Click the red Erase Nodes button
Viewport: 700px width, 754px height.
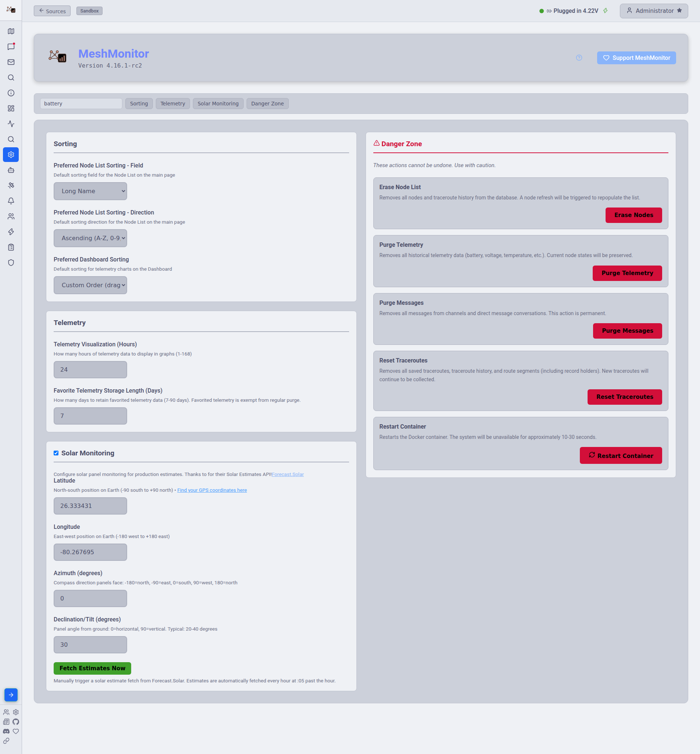point(633,215)
